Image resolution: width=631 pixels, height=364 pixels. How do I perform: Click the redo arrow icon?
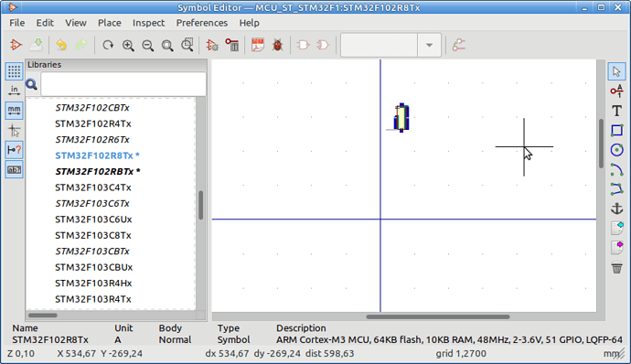pos(81,45)
